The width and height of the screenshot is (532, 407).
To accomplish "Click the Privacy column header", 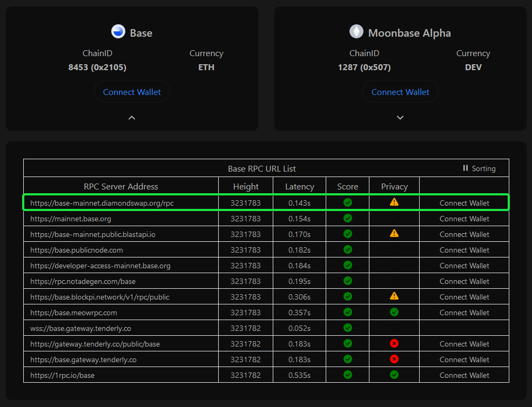I will click(394, 187).
